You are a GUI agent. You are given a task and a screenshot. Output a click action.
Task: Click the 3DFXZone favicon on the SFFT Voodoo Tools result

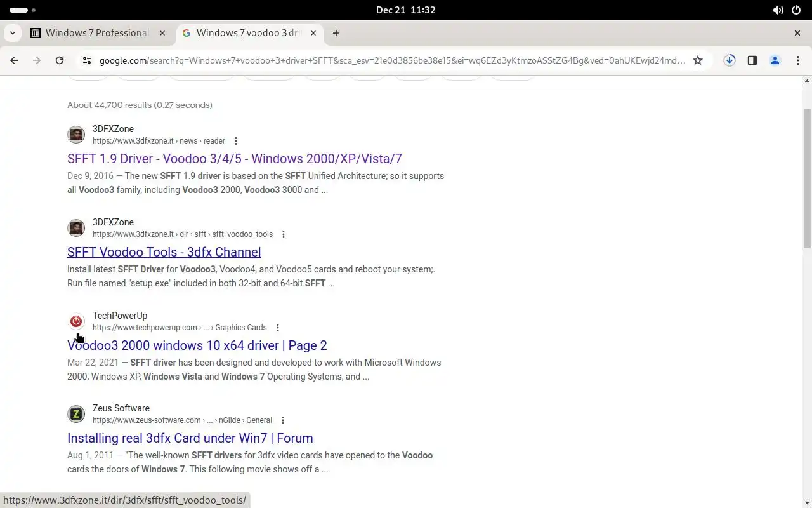tap(76, 228)
